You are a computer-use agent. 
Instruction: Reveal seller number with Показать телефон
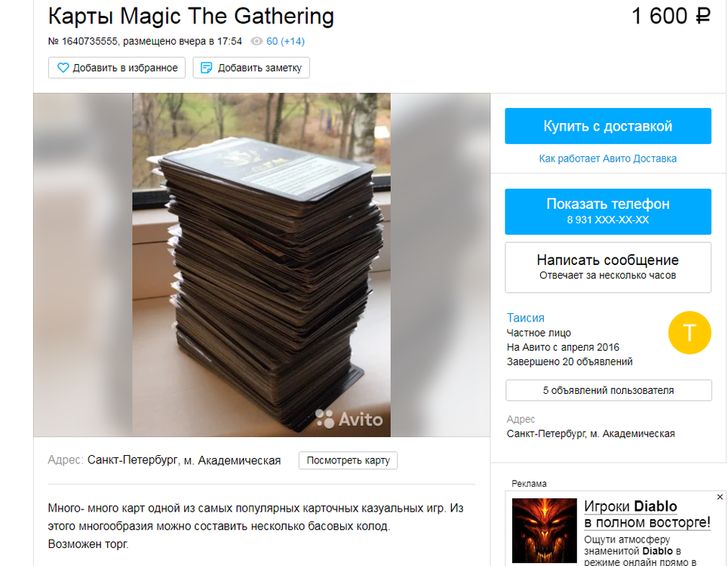608,211
